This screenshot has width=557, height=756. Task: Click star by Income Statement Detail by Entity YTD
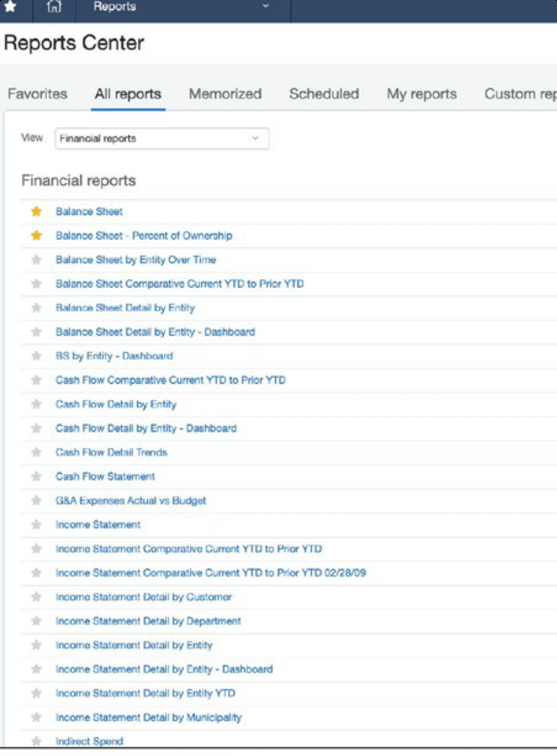(x=36, y=693)
